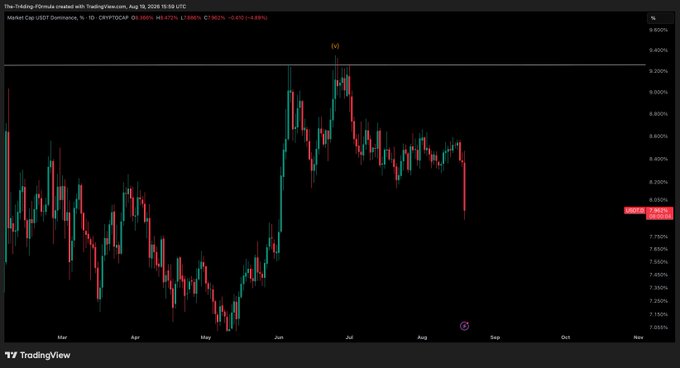Click the 7.350% price scale label
The image size is (680, 368).
(658, 288)
